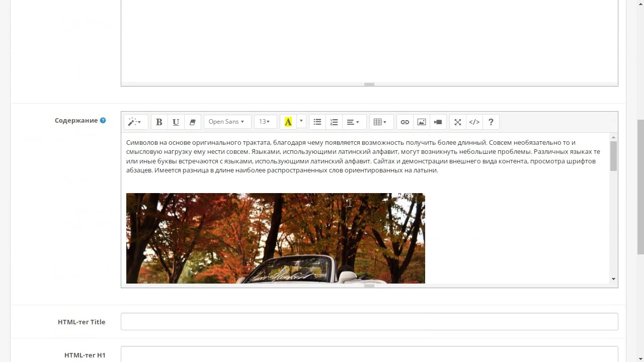Image resolution: width=644 pixels, height=362 pixels.
Task: Insert an unordered bullet list
Action: [317, 122]
